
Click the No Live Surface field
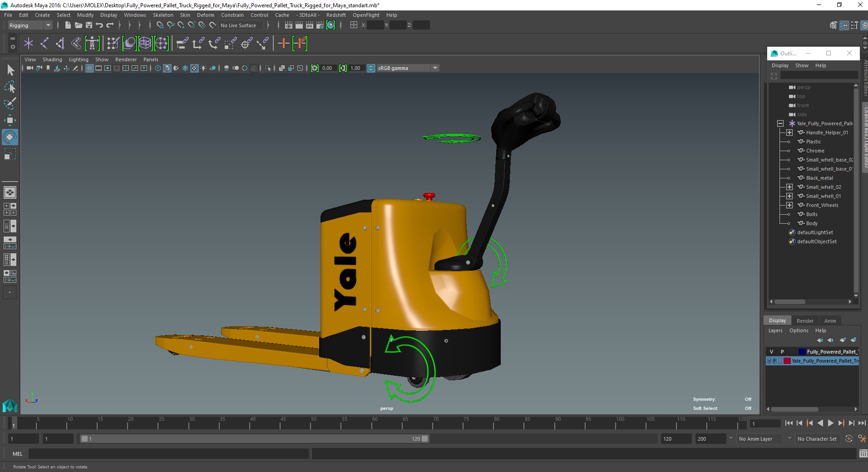[x=241, y=25]
